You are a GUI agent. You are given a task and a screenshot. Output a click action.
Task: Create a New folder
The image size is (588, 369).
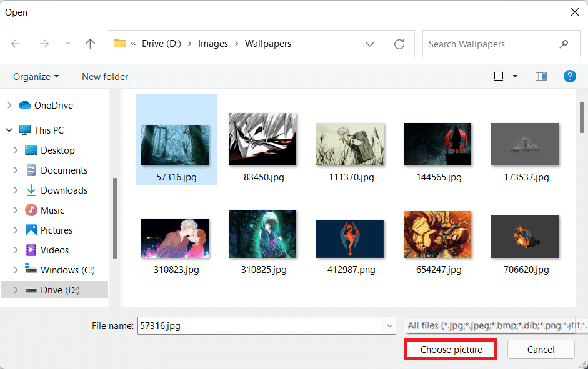(105, 76)
